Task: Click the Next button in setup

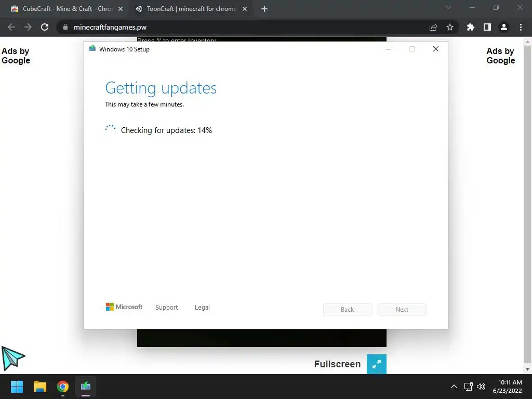Action: [x=402, y=310]
